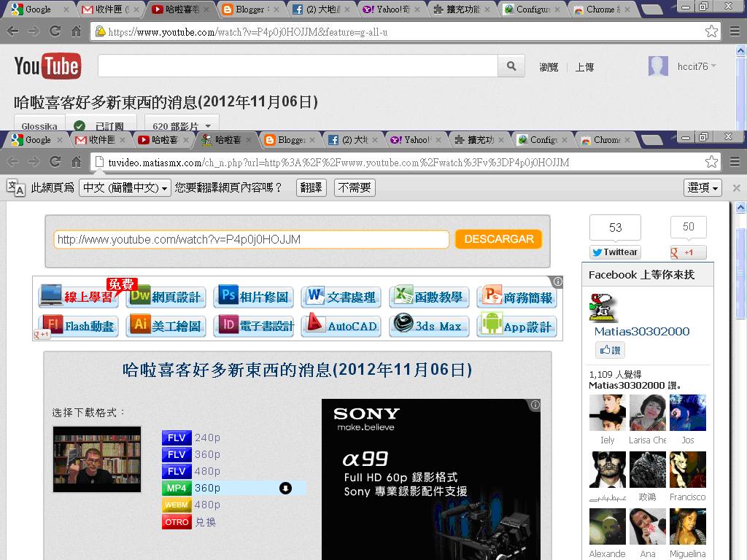Close the translation bar

click(737, 187)
